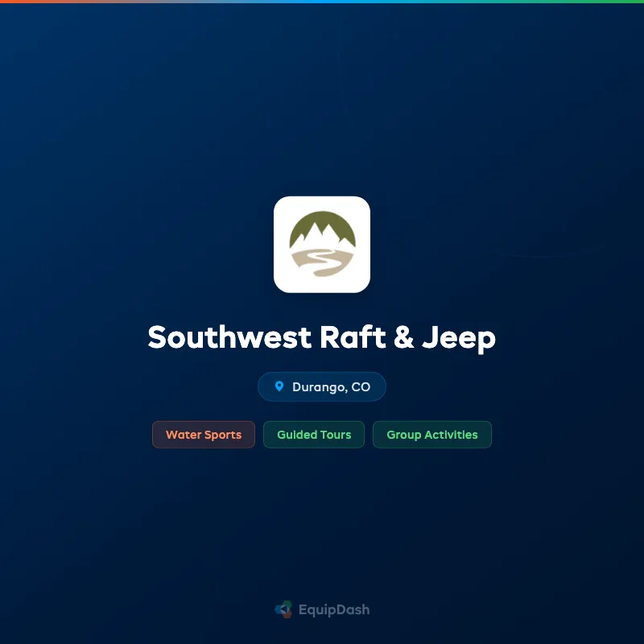Select the Group Activities category tag

432,435
